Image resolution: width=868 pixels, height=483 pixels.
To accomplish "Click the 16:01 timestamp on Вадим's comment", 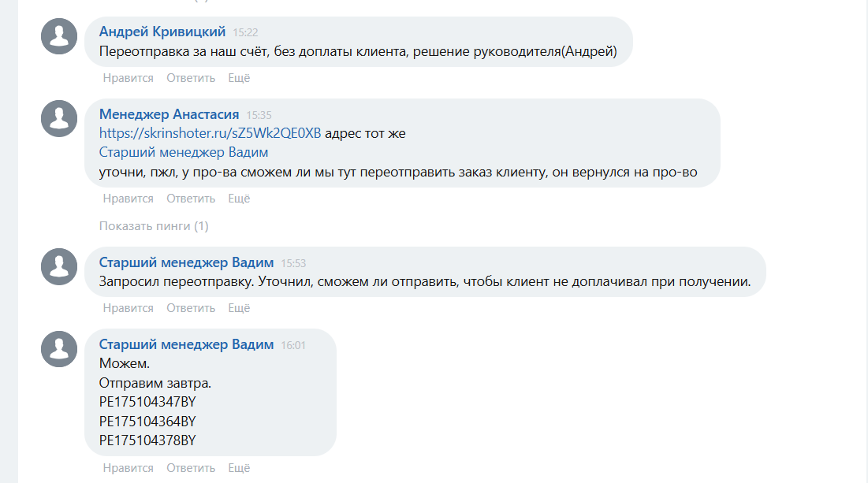I will coord(293,345).
